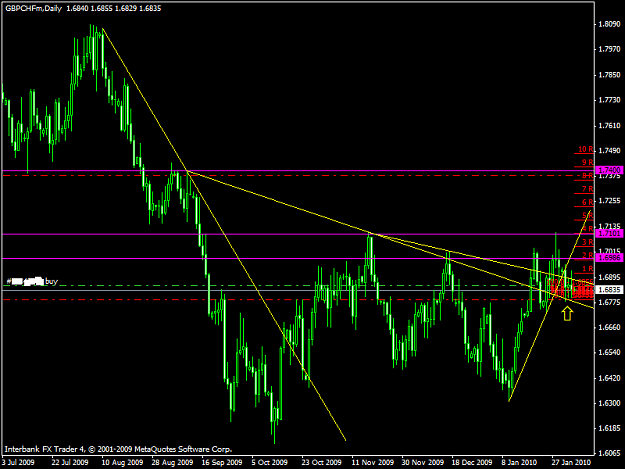Click the 16 Sep 2009 date label
Viewport: 625px width, 469px height.
[222, 463]
